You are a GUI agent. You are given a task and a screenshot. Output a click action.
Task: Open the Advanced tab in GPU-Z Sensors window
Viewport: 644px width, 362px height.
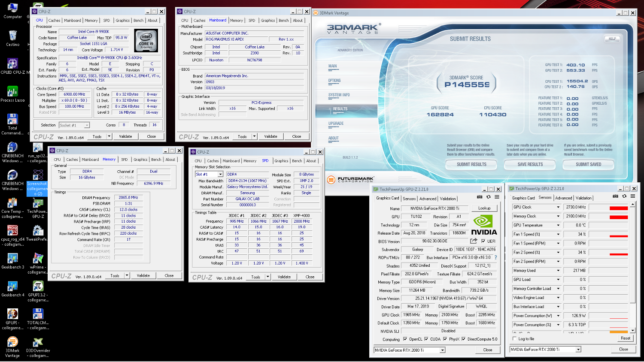click(x=564, y=198)
